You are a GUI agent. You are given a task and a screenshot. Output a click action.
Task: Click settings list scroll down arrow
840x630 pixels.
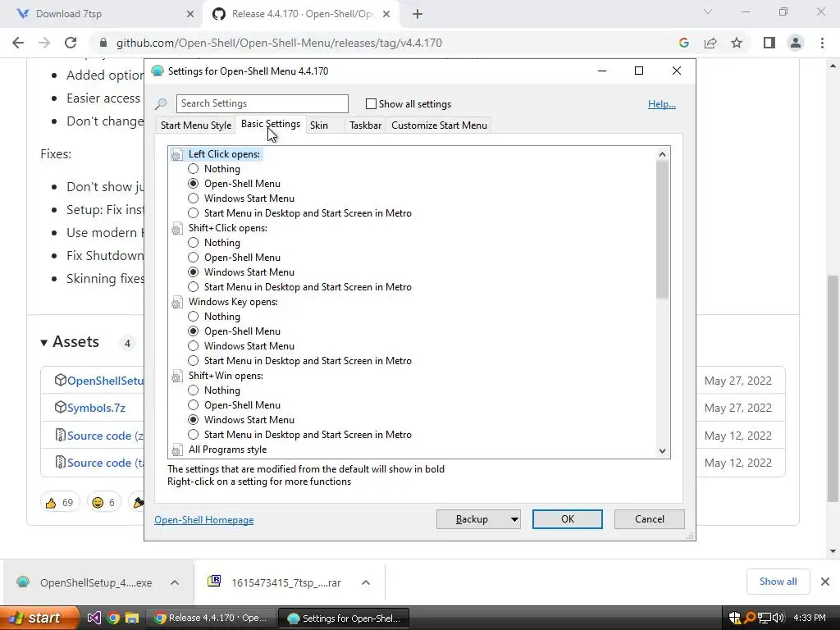point(662,451)
